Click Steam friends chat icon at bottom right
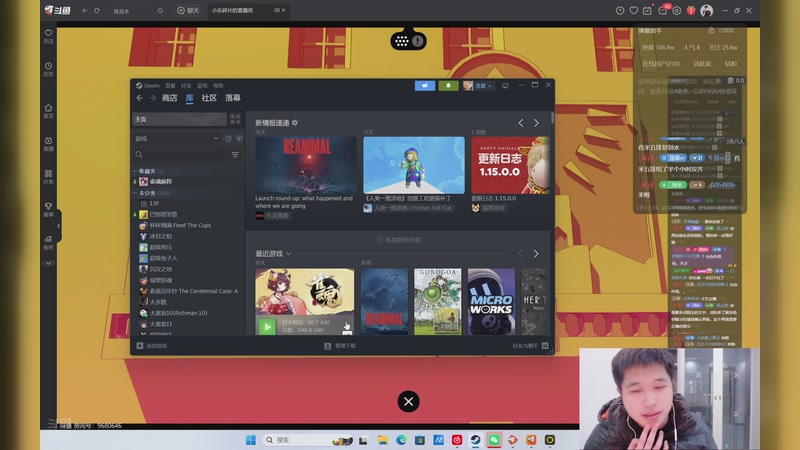The width and height of the screenshot is (800, 450). coord(545,346)
